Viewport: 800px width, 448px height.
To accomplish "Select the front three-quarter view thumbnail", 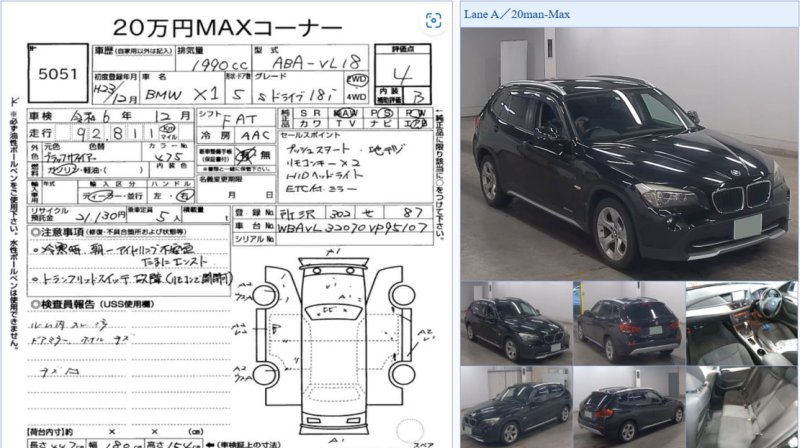I will [515, 323].
